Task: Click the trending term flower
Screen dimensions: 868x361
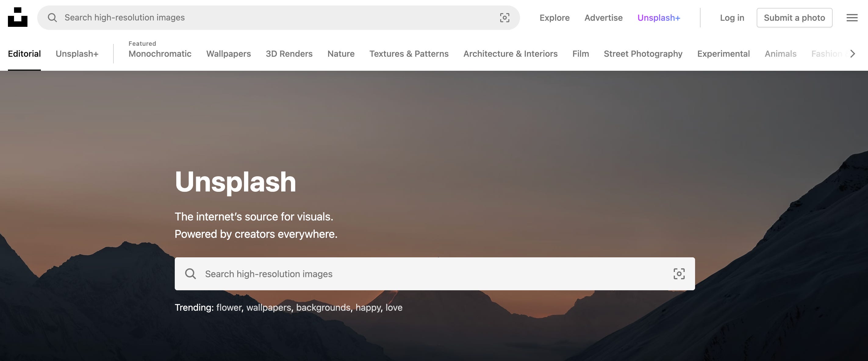Action: [229, 307]
